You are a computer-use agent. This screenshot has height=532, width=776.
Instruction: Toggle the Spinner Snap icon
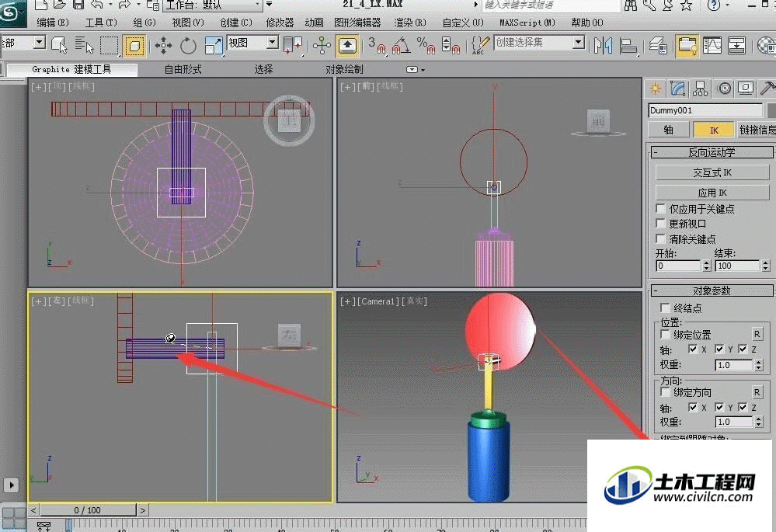(x=451, y=46)
